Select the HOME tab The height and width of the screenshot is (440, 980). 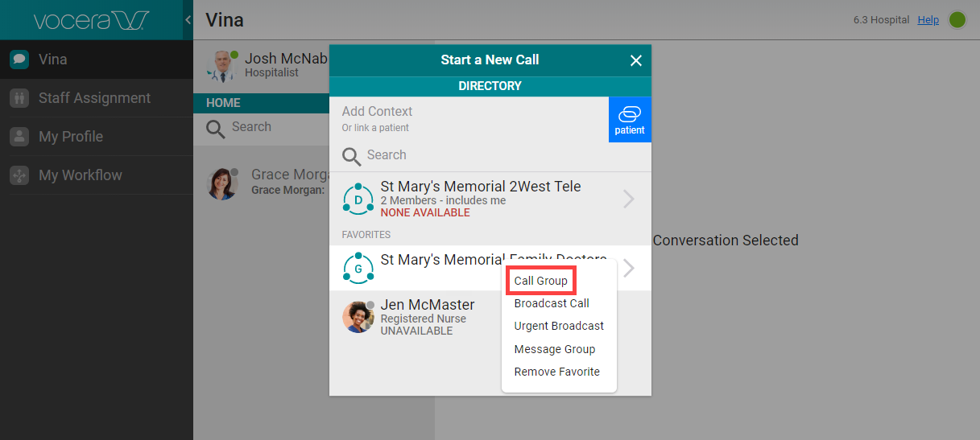pos(223,103)
